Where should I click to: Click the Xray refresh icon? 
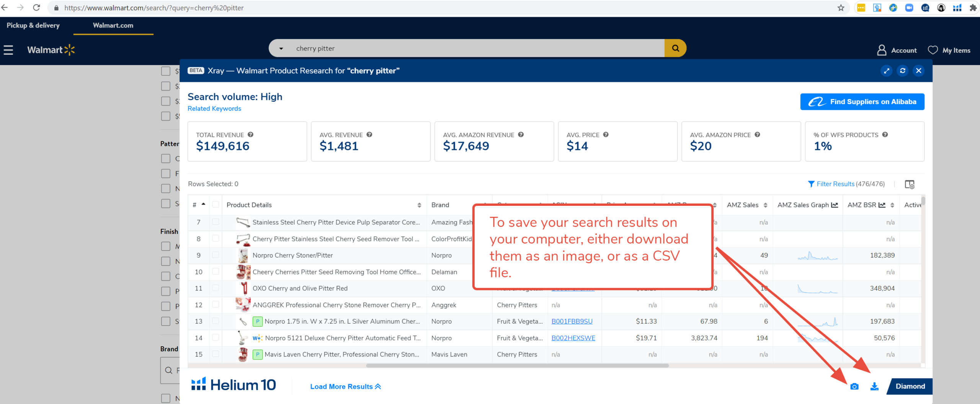tap(903, 71)
